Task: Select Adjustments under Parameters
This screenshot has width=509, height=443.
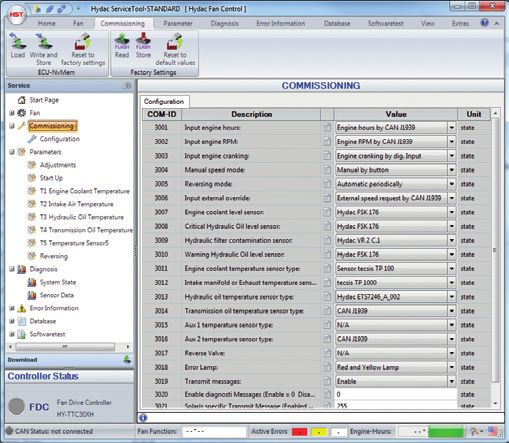Action: click(x=58, y=165)
